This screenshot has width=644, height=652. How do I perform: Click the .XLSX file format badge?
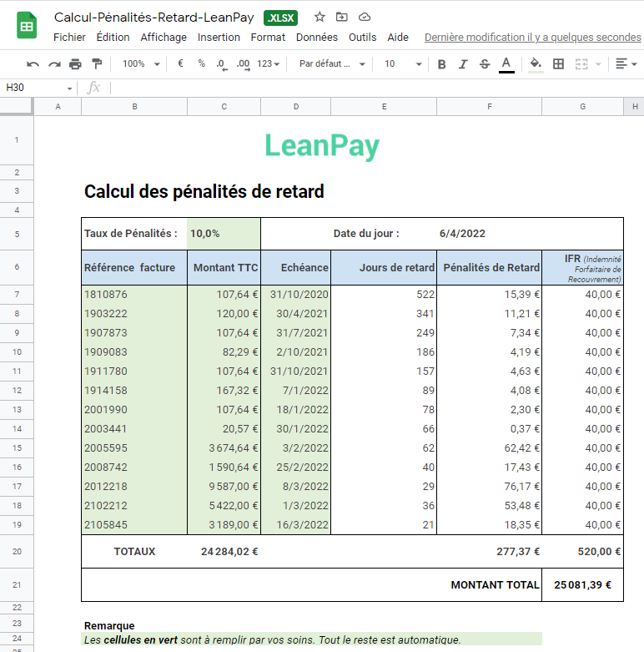(280, 18)
